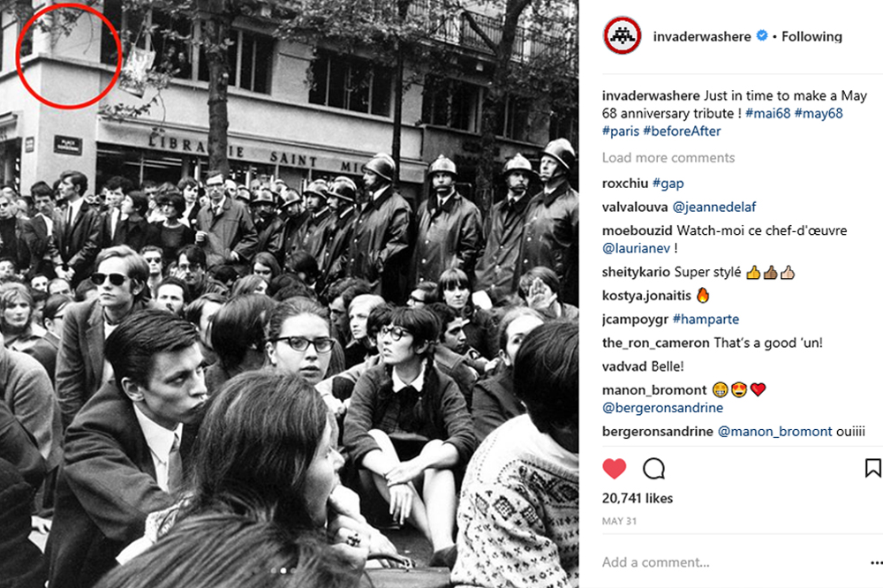Open the #paris hashtag link

620,132
